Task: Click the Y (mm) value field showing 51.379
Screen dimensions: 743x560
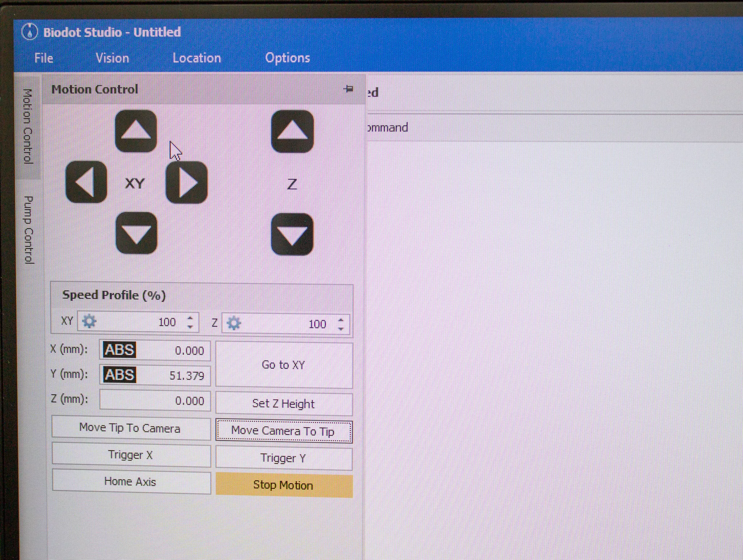Action: 155,375
